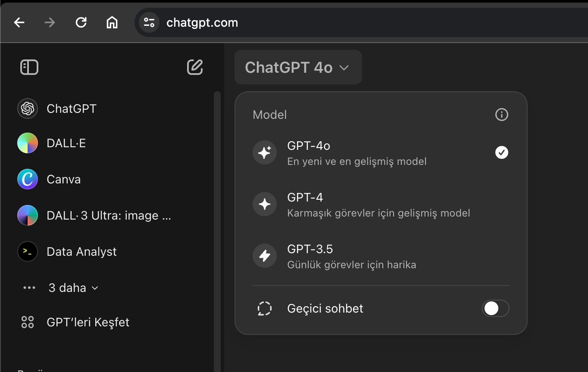
Task: Open a new chat with the compose icon
Action: click(x=195, y=67)
